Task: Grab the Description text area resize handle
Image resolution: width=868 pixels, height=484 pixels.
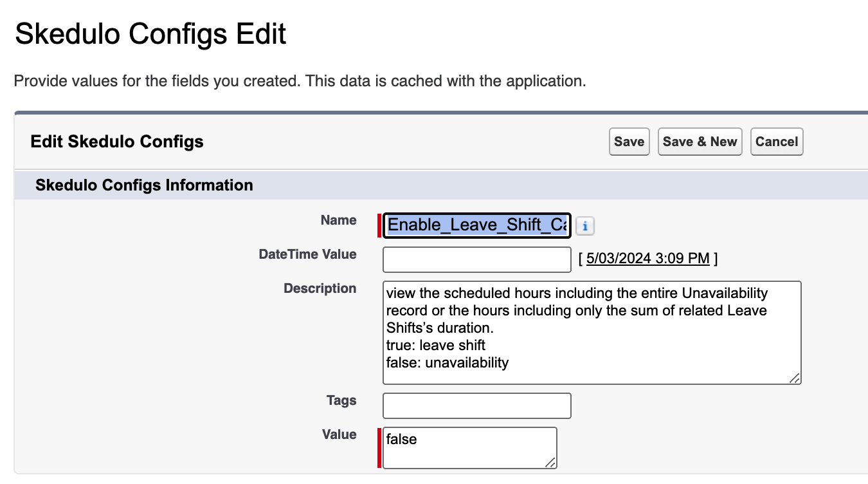Action: pyautogui.click(x=795, y=378)
